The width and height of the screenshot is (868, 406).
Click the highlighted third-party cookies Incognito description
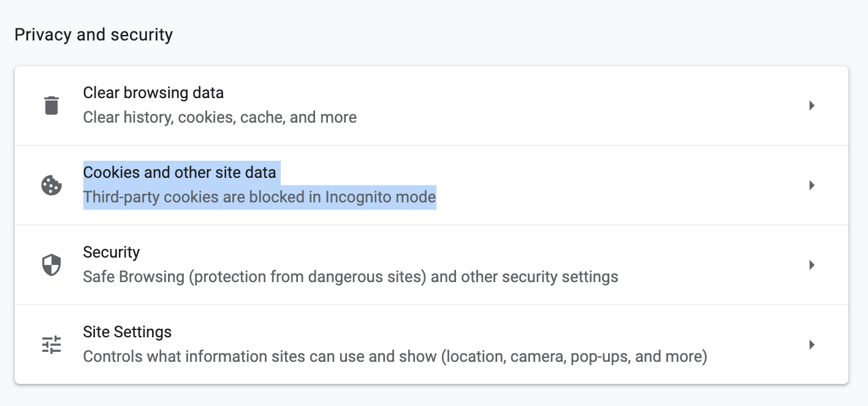point(260,197)
